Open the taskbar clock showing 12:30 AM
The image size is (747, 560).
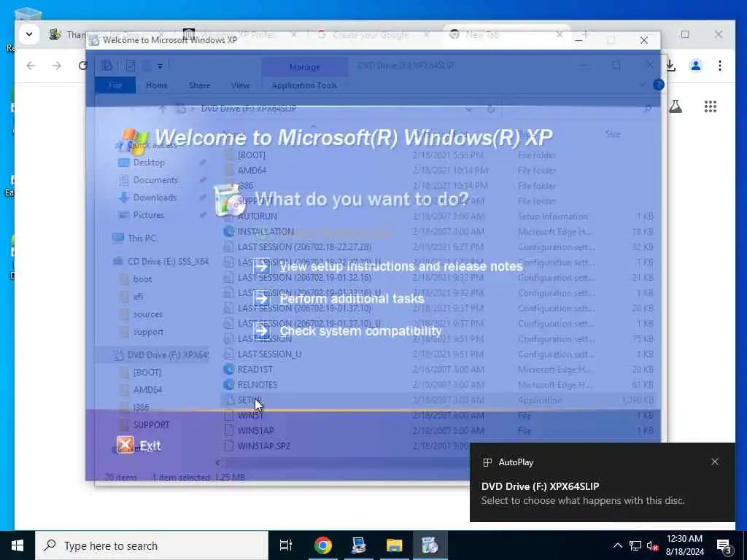tap(684, 545)
